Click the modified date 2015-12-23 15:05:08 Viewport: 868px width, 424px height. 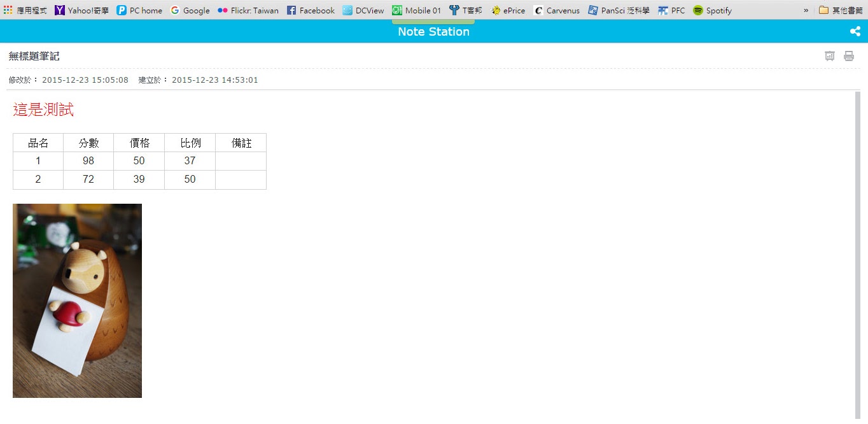[x=85, y=80]
